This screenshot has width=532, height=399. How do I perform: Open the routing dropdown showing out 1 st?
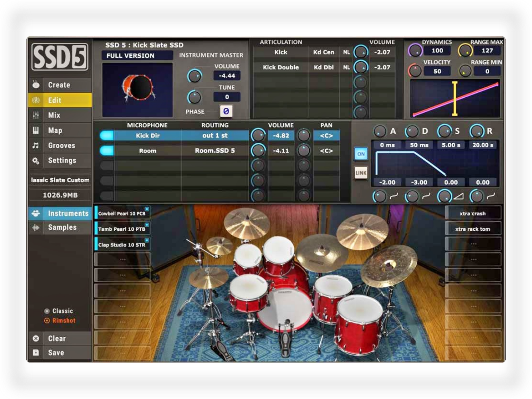(x=215, y=136)
